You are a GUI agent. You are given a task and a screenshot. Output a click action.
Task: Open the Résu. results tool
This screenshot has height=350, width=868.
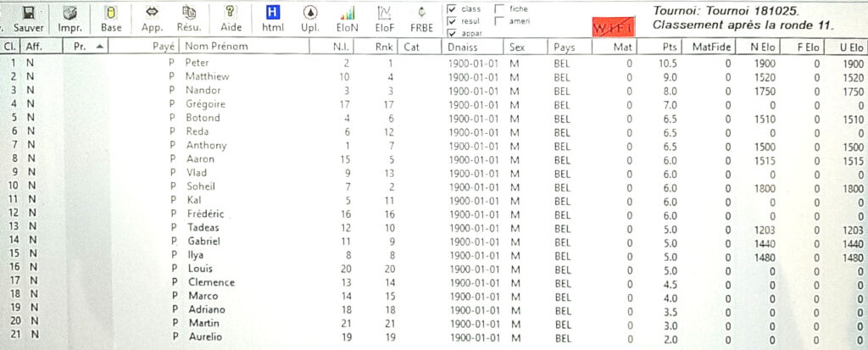tap(189, 14)
